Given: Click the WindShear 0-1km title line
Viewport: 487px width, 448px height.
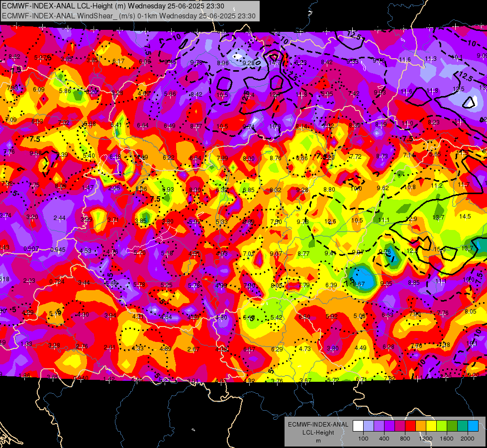Looking at the screenshot, I should 128,16.
